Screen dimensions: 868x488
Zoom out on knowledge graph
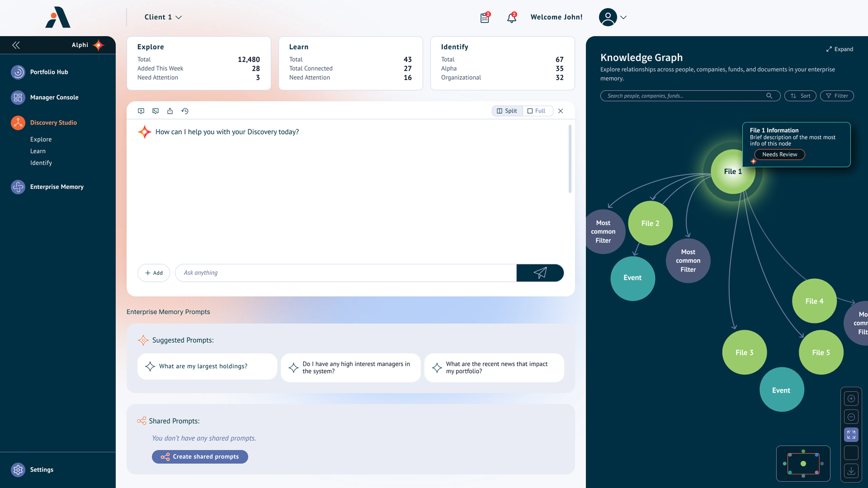[x=851, y=417]
